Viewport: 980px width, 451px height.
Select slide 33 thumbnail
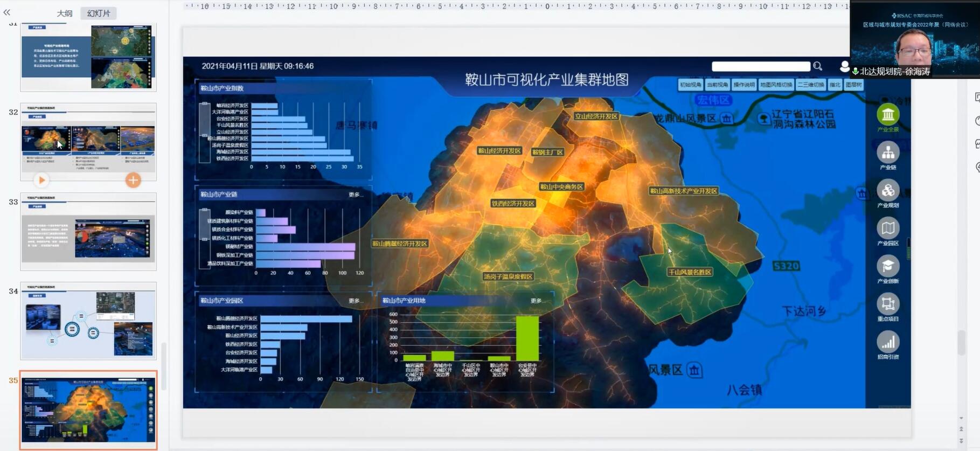click(x=88, y=232)
